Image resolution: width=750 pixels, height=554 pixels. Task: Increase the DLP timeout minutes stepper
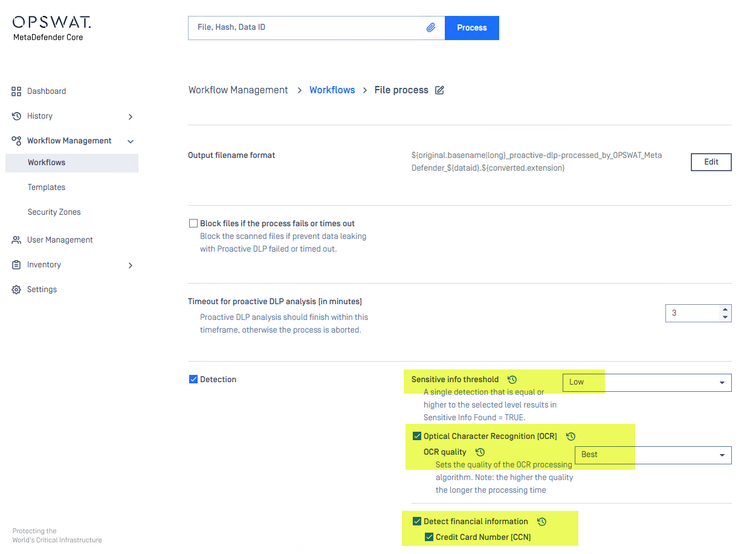(725, 309)
